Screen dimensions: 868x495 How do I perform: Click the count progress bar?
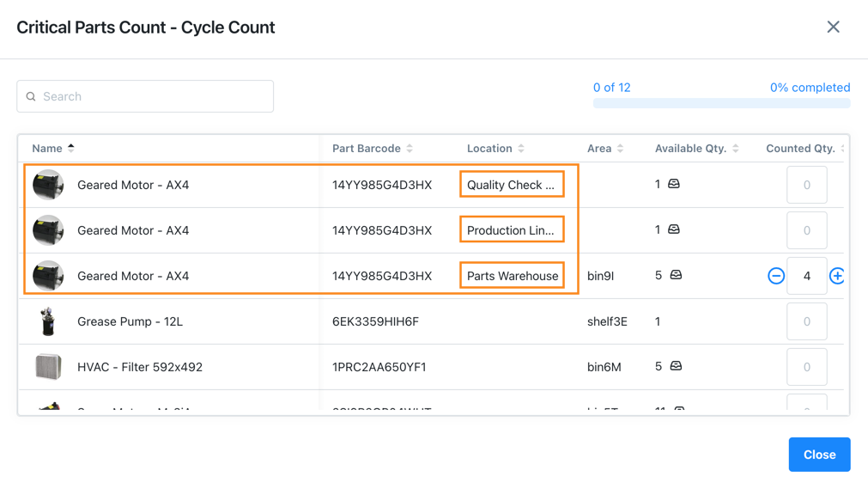(x=721, y=103)
